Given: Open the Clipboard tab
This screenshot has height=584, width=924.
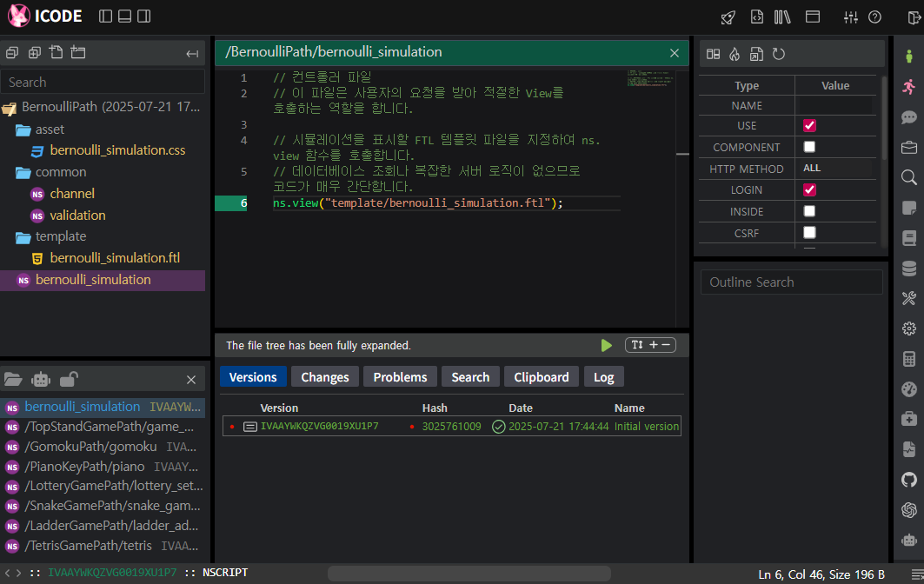Looking at the screenshot, I should (541, 377).
